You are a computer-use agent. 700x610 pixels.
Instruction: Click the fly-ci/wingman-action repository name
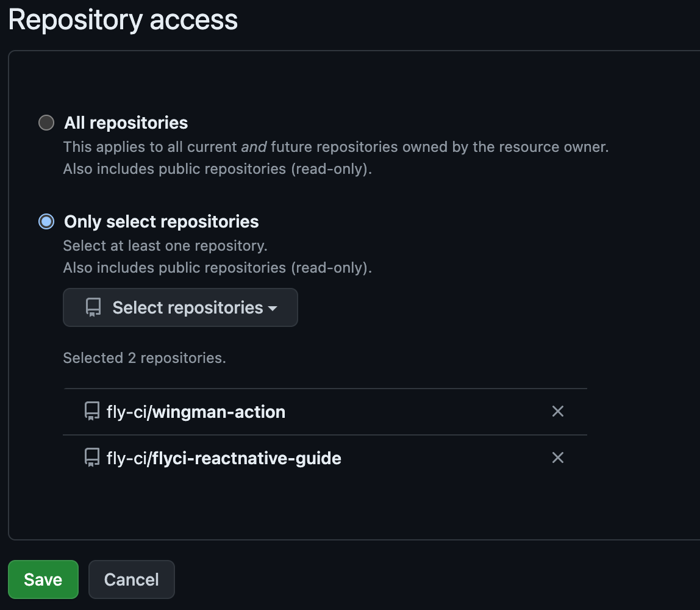[196, 412]
